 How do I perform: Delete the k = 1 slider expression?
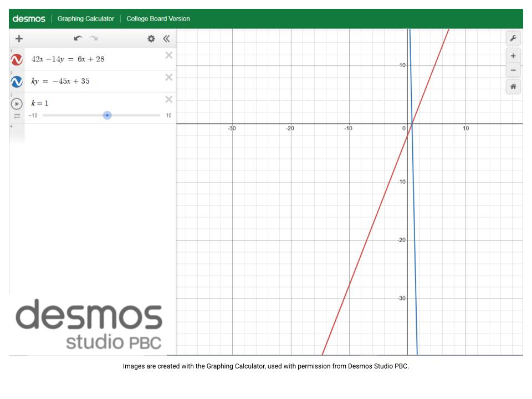(x=168, y=99)
